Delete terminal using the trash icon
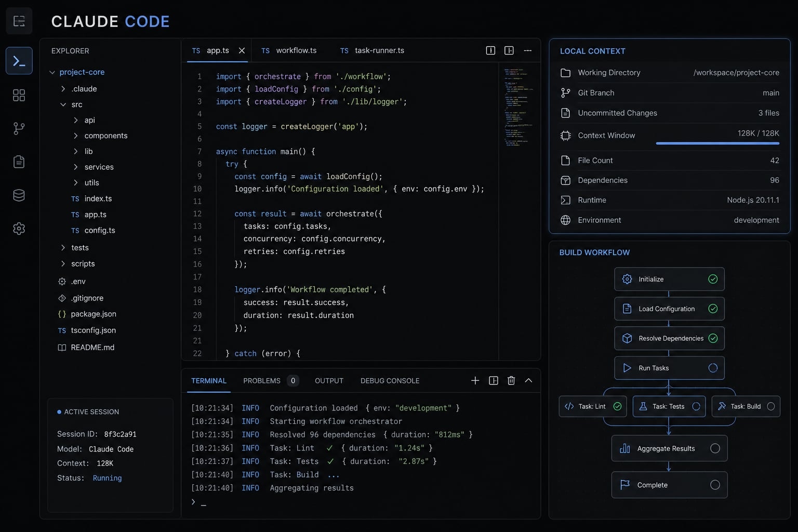The width and height of the screenshot is (798, 532). coord(511,380)
